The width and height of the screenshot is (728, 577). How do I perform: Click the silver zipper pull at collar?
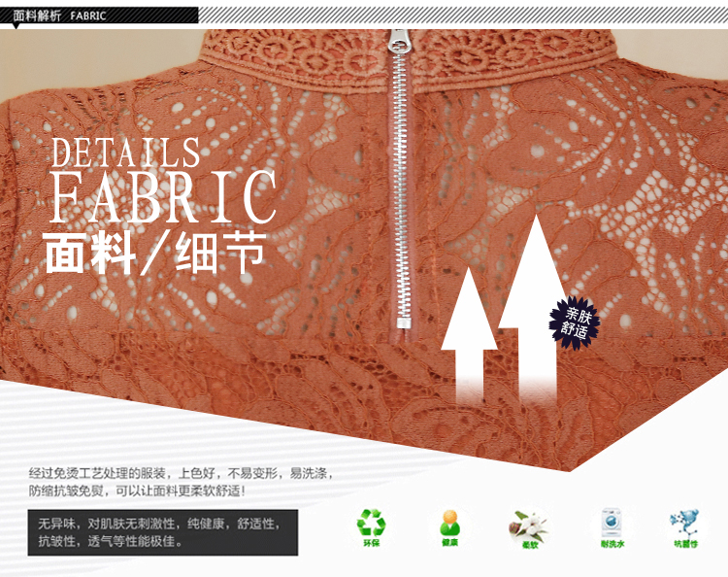[x=398, y=41]
